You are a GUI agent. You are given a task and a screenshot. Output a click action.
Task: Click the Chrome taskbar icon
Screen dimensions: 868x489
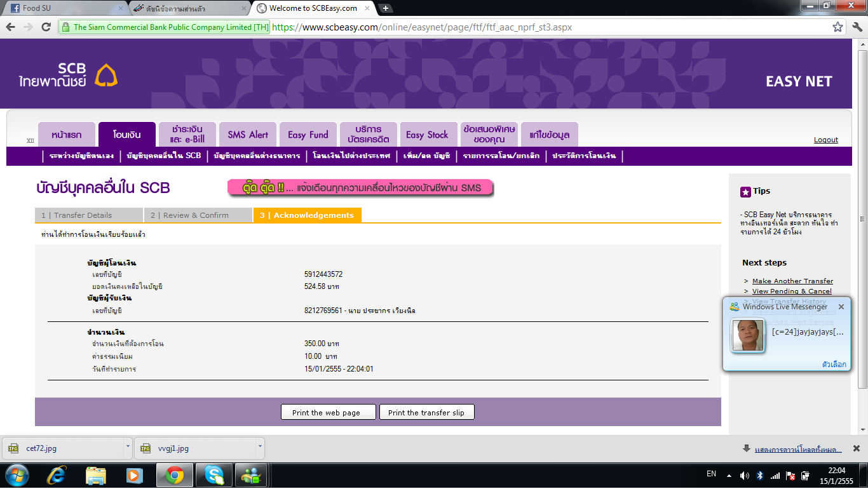175,475
